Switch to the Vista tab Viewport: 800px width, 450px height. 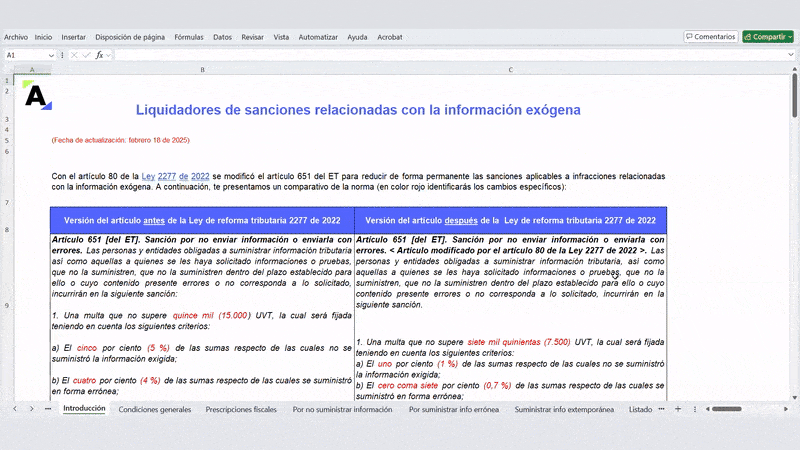281,37
